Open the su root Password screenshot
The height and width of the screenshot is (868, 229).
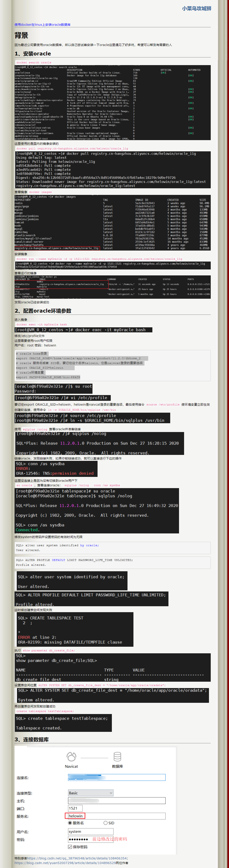click(53, 389)
